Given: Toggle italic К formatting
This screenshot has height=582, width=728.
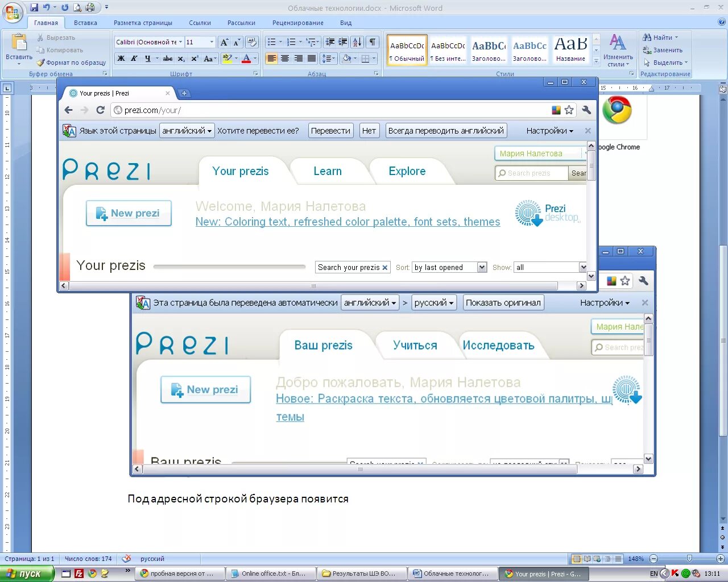Looking at the screenshot, I should [x=134, y=59].
